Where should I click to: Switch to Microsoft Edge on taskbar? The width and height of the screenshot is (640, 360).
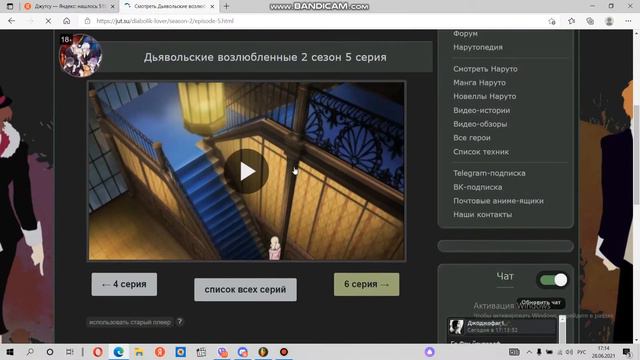tap(119, 352)
